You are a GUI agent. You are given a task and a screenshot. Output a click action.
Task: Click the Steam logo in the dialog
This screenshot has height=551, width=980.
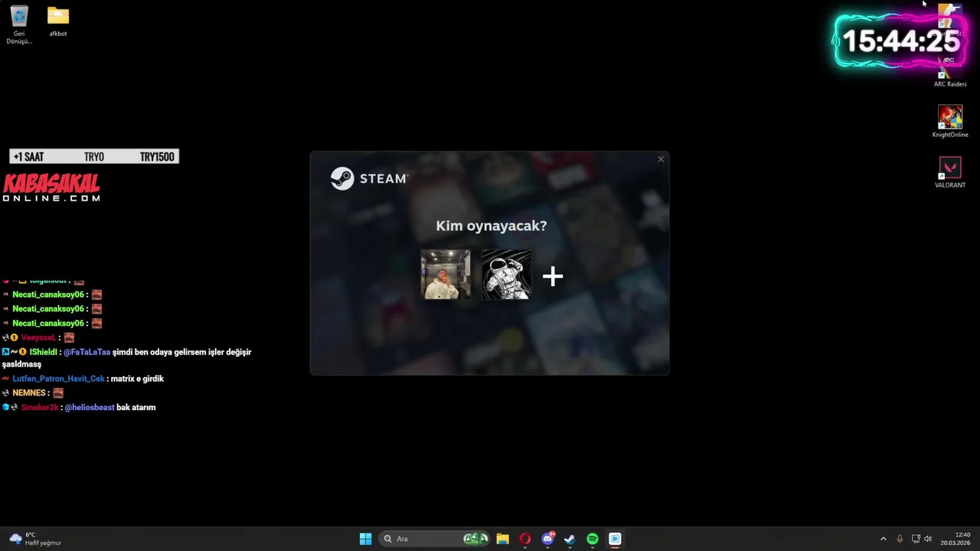[x=369, y=178]
